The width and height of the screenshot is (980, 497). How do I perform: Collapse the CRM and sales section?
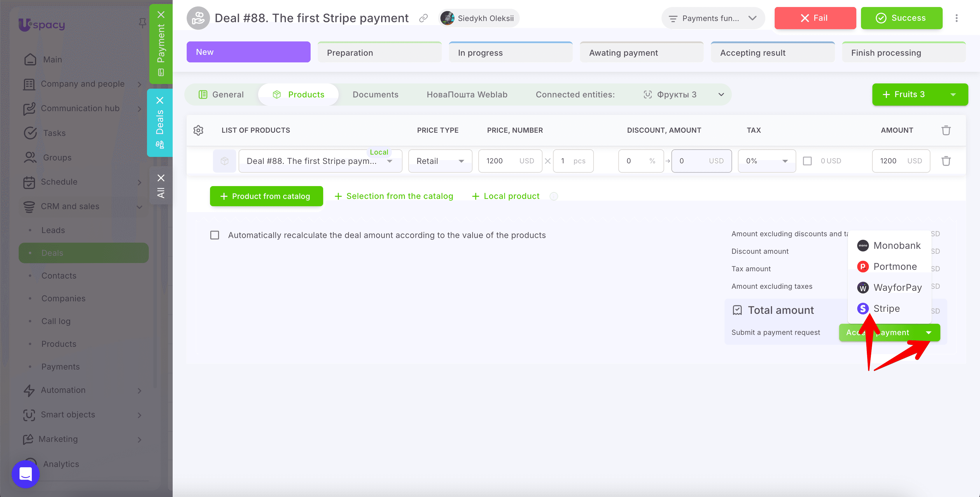click(139, 206)
